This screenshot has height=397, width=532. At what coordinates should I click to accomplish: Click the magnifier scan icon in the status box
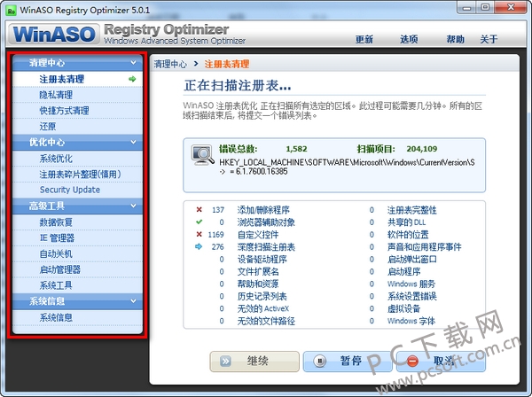(202, 155)
